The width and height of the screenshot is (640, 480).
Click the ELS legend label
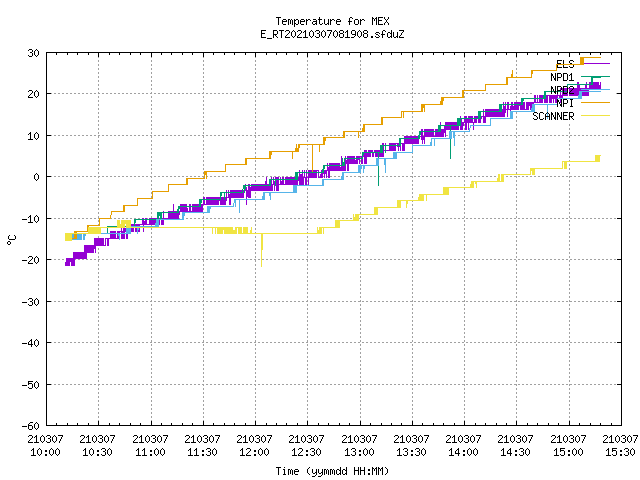point(565,64)
